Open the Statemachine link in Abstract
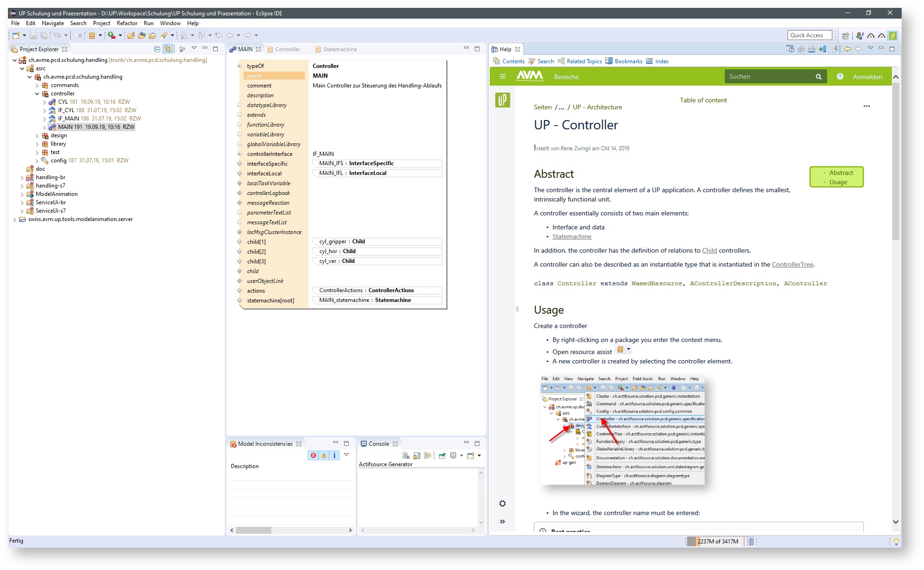Image resolution: width=924 pixels, height=570 pixels. click(572, 236)
